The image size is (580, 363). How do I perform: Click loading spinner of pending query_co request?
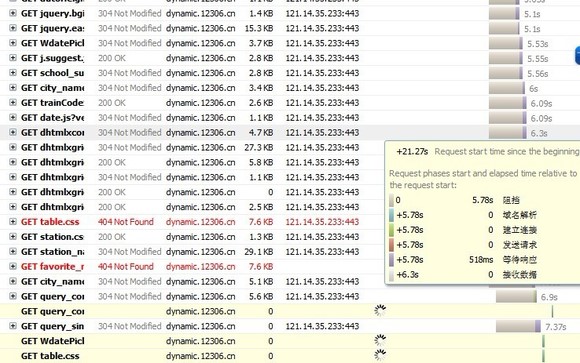pyautogui.click(x=380, y=311)
